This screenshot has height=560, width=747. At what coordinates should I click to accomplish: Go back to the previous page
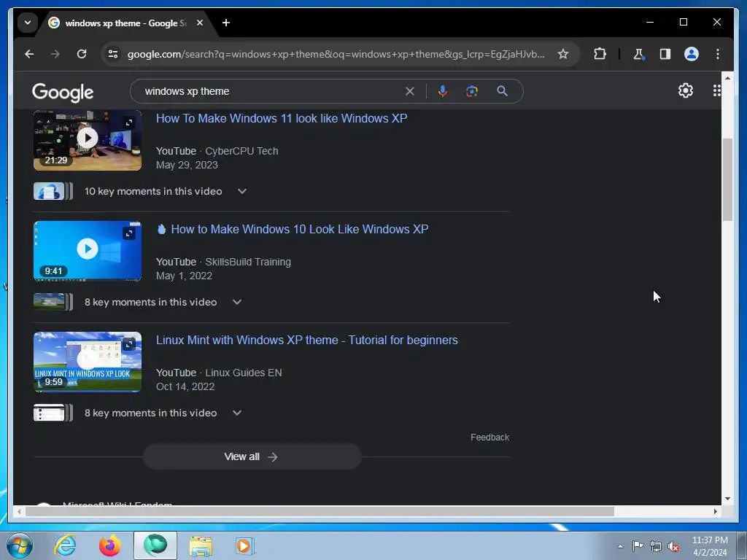(29, 54)
